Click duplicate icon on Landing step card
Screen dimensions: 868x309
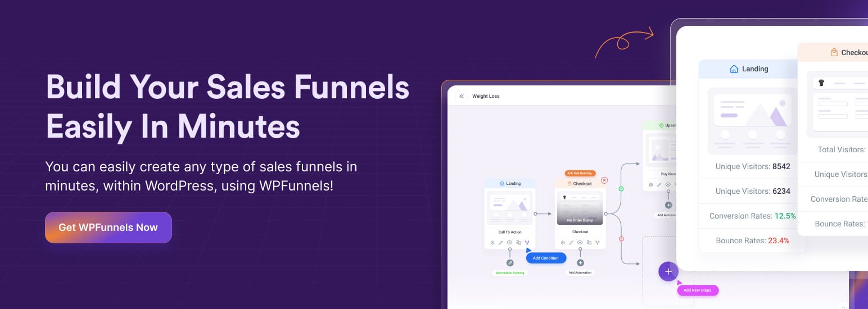[x=518, y=243]
